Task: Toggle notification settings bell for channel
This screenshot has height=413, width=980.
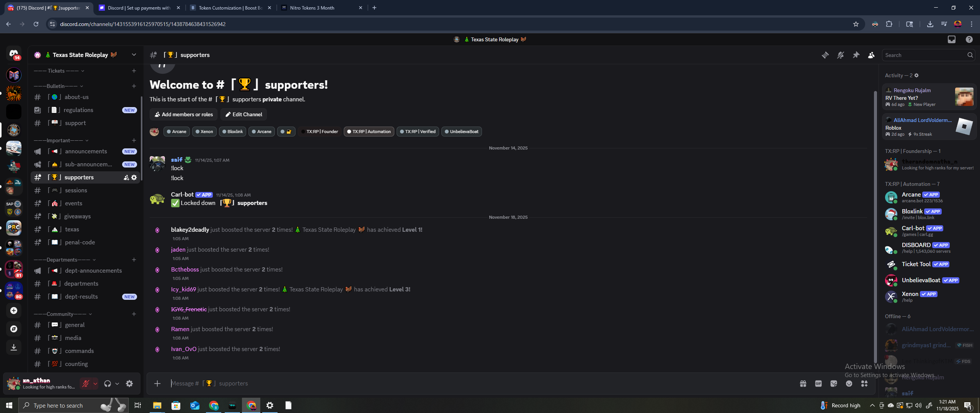Action: click(x=840, y=55)
